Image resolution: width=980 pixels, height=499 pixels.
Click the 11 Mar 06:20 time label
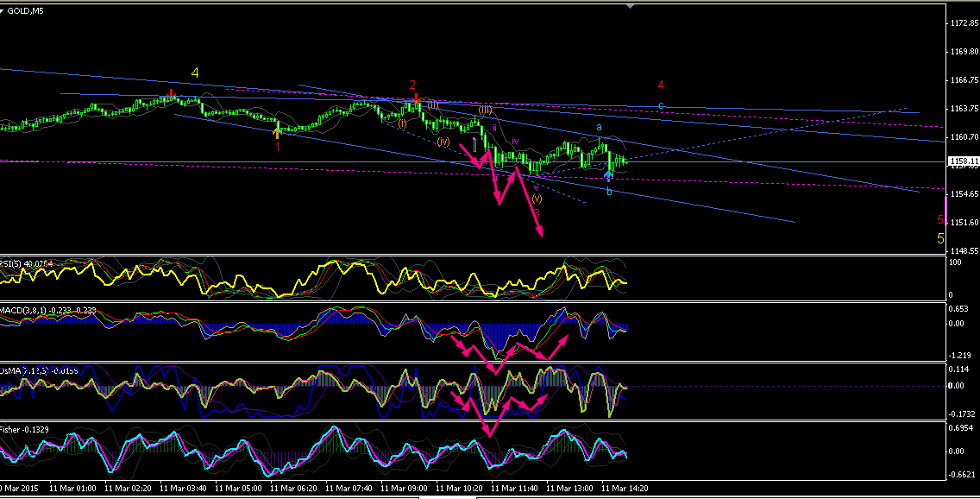click(294, 489)
